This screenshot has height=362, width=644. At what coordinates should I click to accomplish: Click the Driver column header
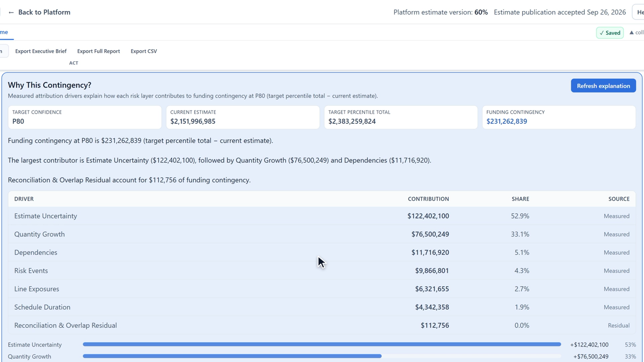pyautogui.click(x=24, y=199)
